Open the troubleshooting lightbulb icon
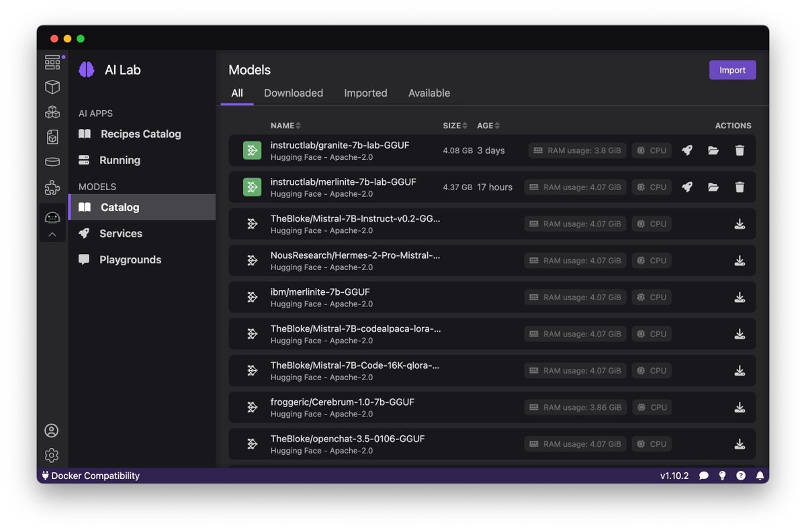This screenshot has width=806, height=532. click(723, 476)
